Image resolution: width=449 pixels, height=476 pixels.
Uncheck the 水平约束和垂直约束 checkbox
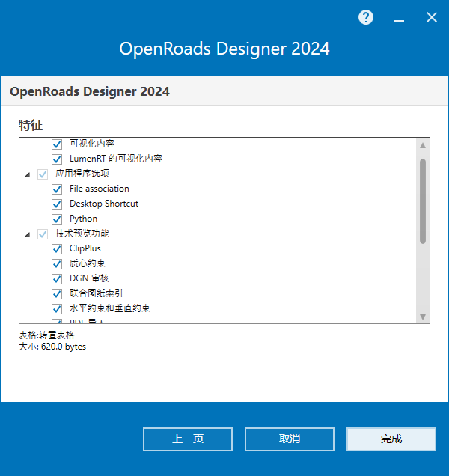[57, 309]
